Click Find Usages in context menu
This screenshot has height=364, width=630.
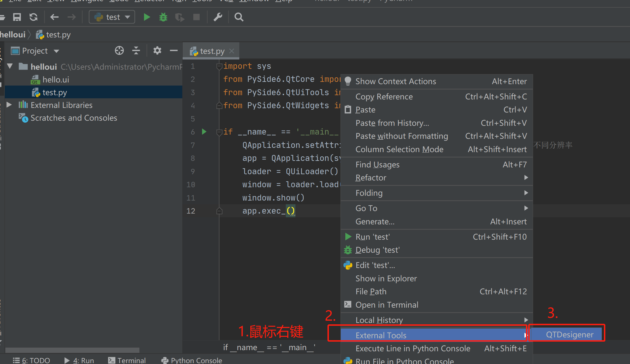coord(377,165)
